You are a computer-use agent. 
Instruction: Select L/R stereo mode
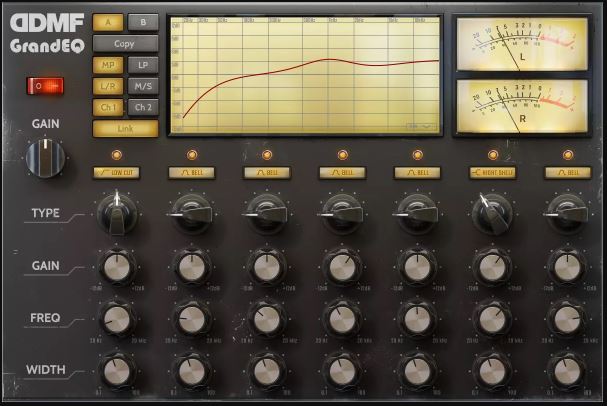(x=108, y=86)
